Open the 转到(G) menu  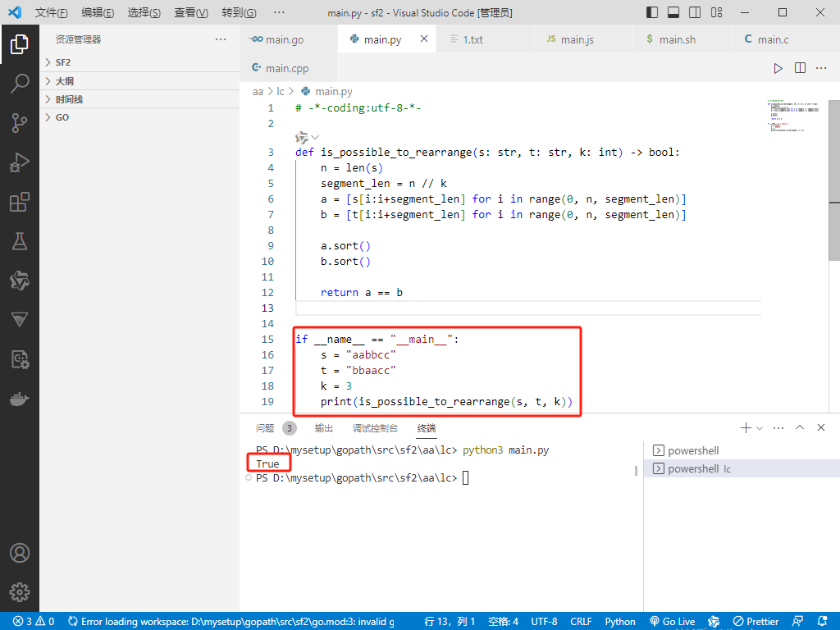coord(239,12)
